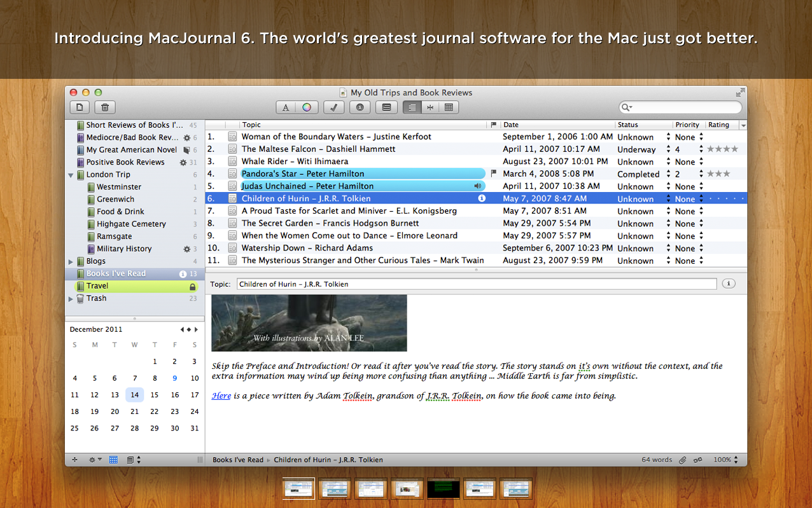Click info button next to Topic field
The height and width of the screenshot is (508, 812).
pos(728,284)
